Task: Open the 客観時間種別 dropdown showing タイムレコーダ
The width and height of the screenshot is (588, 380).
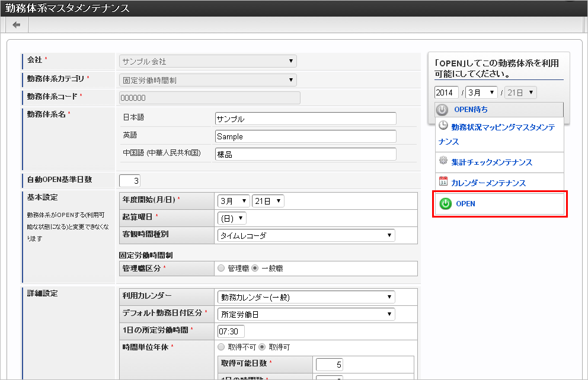Action: point(306,235)
